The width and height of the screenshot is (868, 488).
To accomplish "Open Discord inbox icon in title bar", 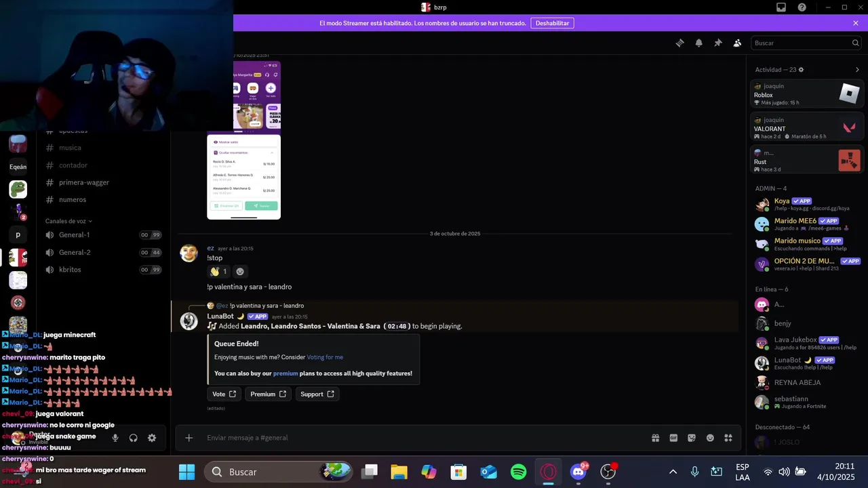I will click(781, 7).
